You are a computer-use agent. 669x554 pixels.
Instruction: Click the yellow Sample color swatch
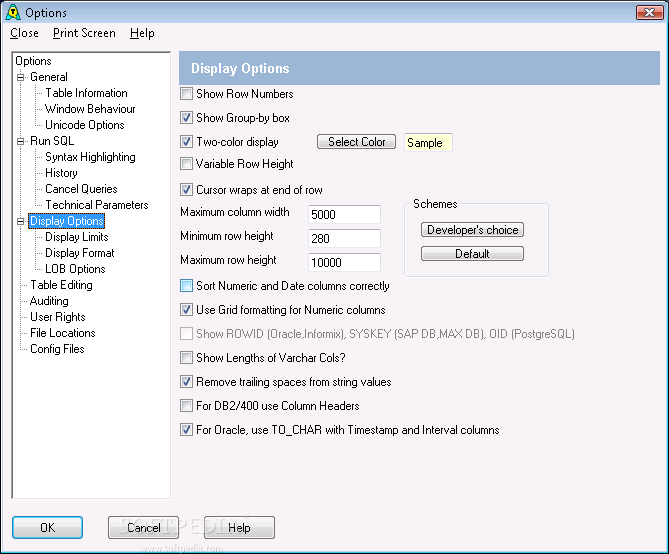(428, 143)
